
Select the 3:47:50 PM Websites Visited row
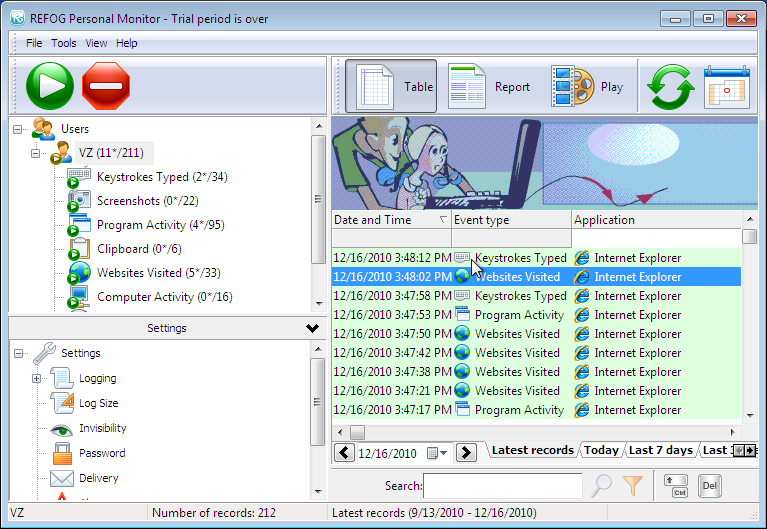(537, 334)
